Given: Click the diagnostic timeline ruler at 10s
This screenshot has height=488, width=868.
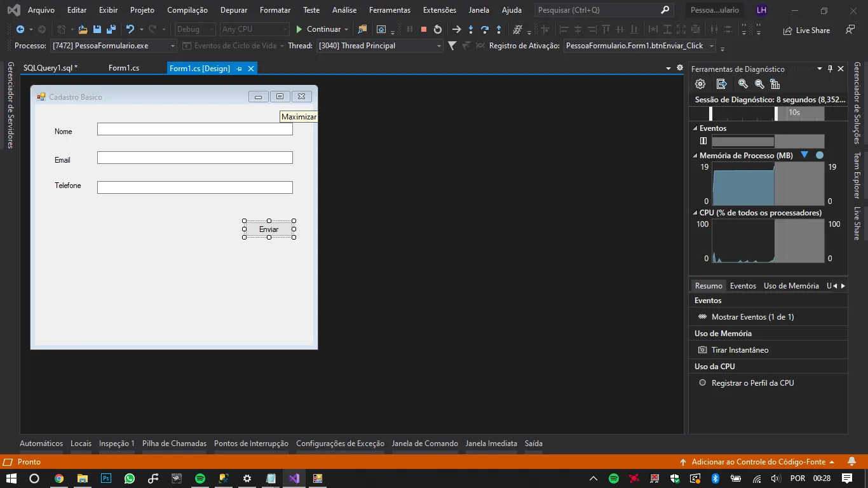Looking at the screenshot, I should [794, 113].
